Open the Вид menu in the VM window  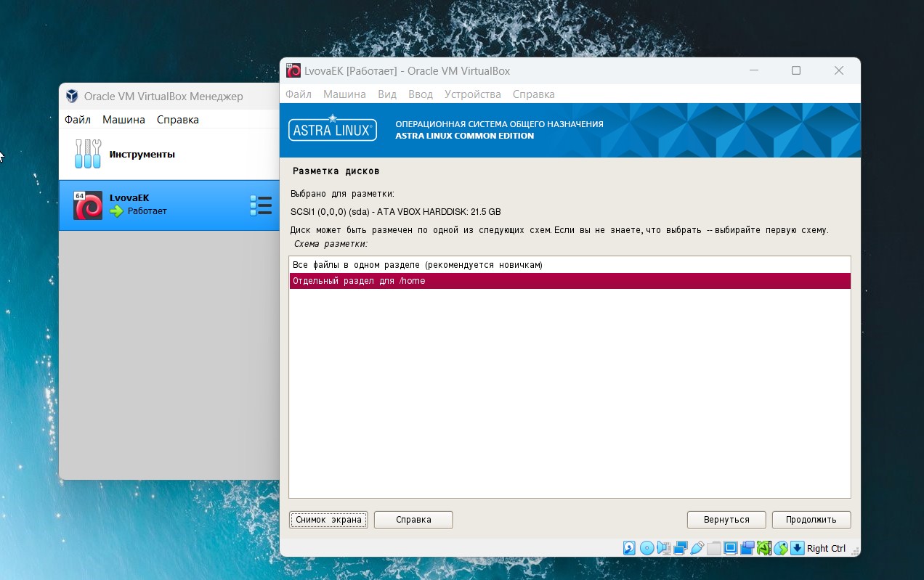[387, 94]
